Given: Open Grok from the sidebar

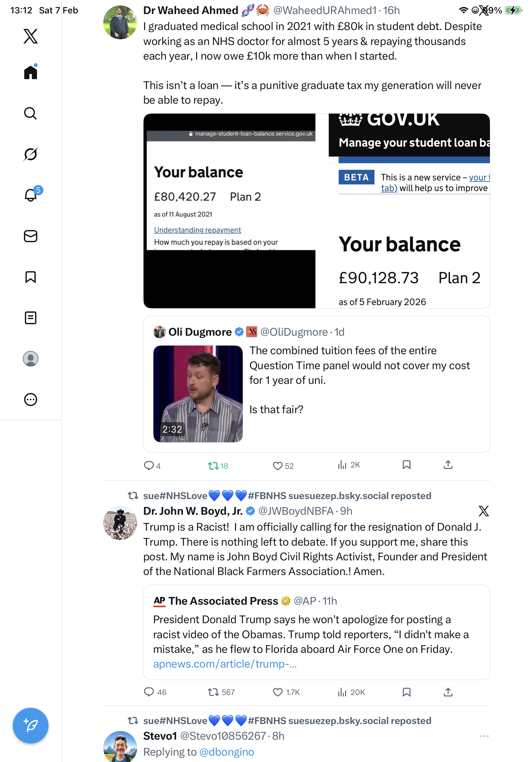Looking at the screenshot, I should click(31, 154).
